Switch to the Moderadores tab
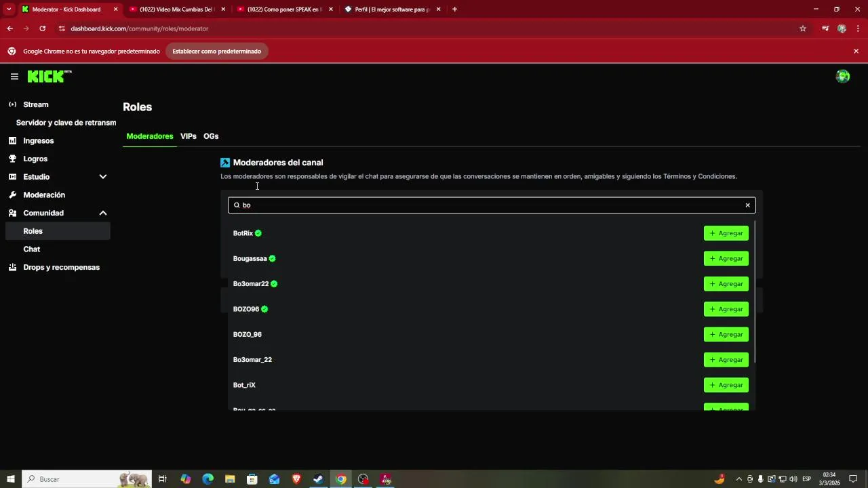This screenshot has height=488, width=868. click(150, 136)
